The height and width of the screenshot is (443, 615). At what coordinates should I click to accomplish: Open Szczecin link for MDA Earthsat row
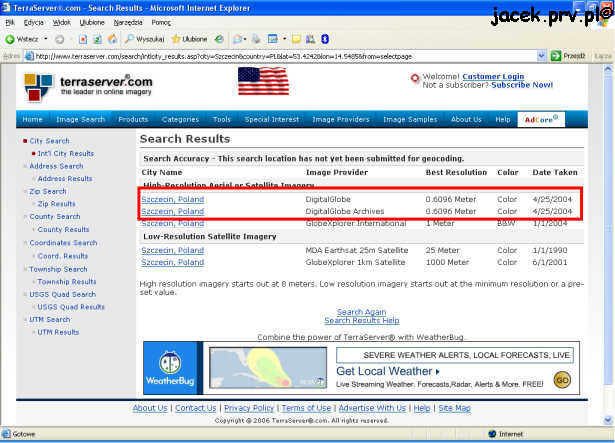point(173,250)
